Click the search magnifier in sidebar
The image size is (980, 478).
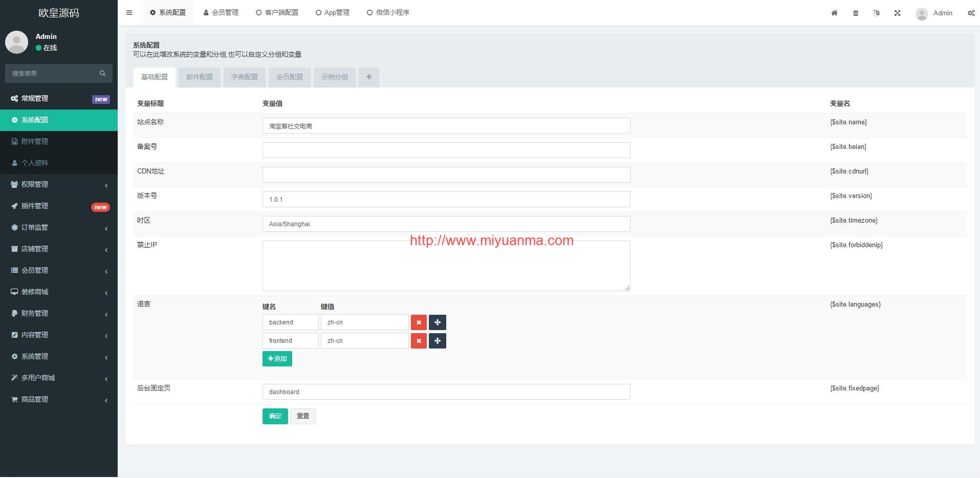[x=102, y=73]
